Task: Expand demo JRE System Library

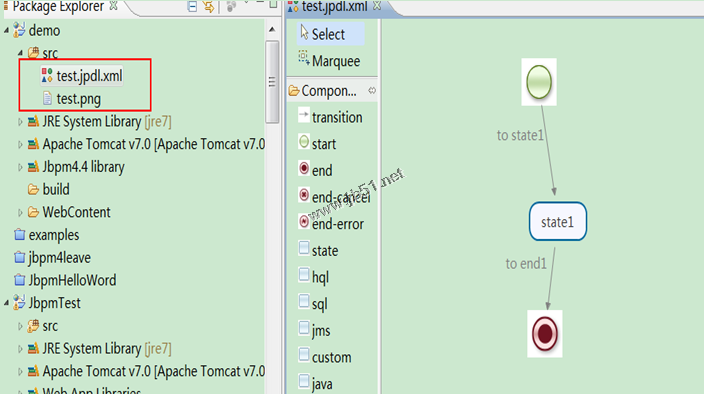Action: [x=20, y=122]
